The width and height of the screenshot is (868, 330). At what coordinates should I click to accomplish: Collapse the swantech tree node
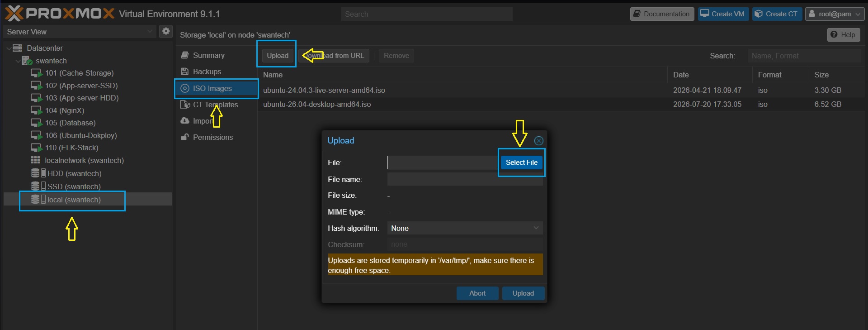[18, 61]
